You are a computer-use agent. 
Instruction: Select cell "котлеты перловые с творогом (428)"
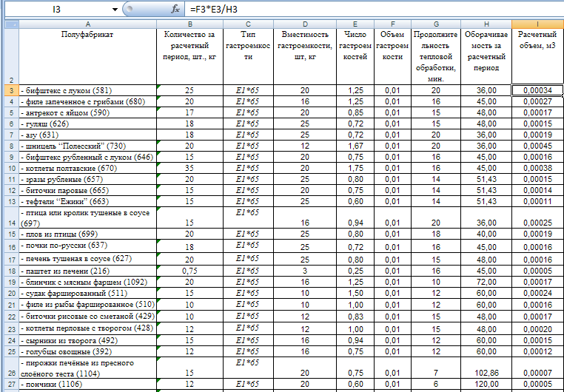[x=88, y=328]
